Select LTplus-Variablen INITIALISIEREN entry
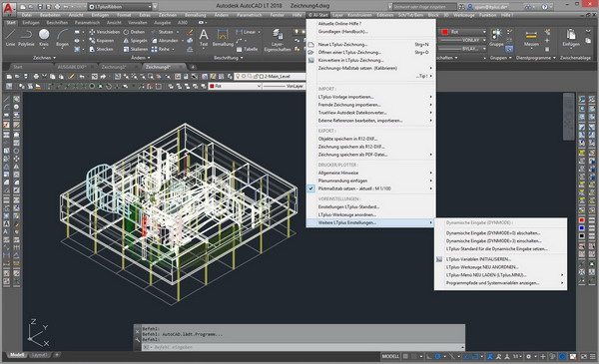Image resolution: width=599 pixels, height=364 pixels. coord(500,259)
